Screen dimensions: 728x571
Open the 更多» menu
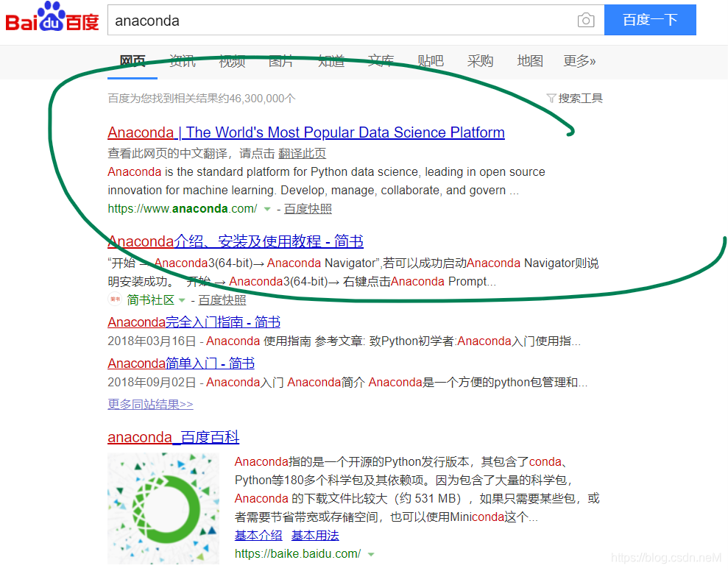pos(579,61)
